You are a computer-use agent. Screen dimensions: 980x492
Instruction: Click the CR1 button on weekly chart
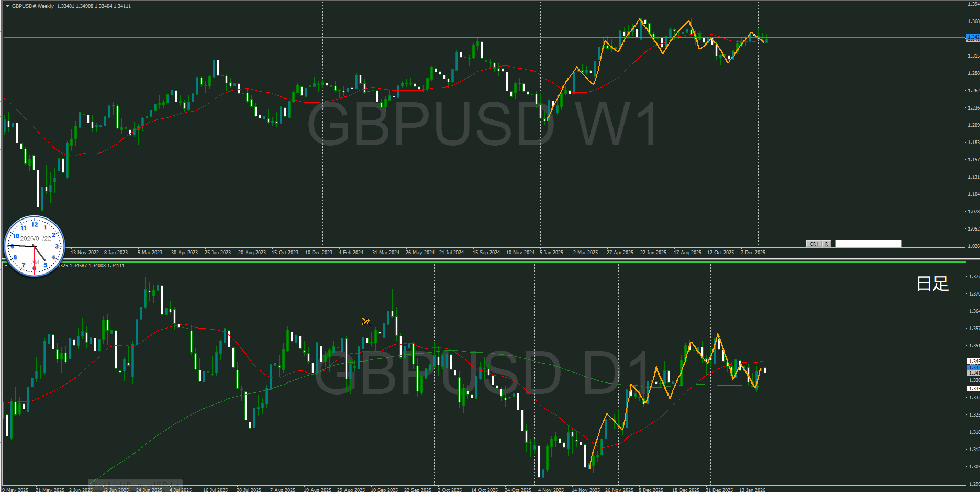point(814,244)
